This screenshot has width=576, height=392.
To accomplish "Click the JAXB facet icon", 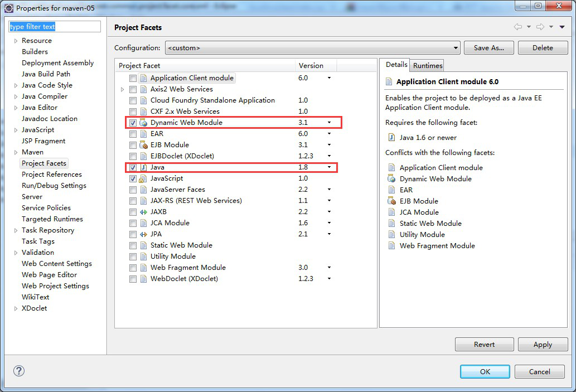I will pyautogui.click(x=144, y=212).
